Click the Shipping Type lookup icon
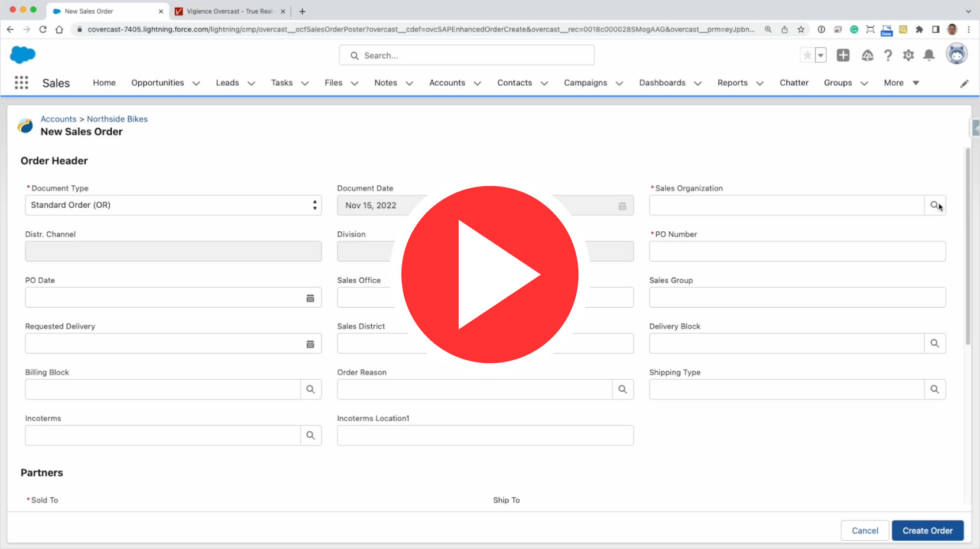 (x=934, y=389)
